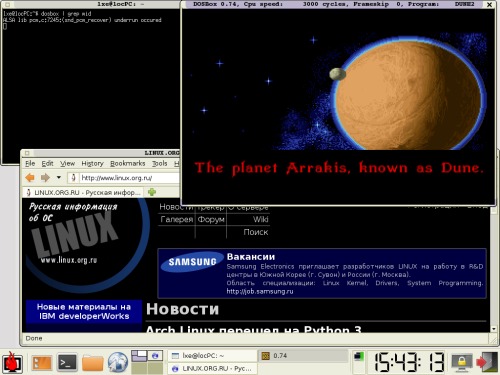
Task: Open the Bookmarks menu in the browser
Action: coord(128,163)
